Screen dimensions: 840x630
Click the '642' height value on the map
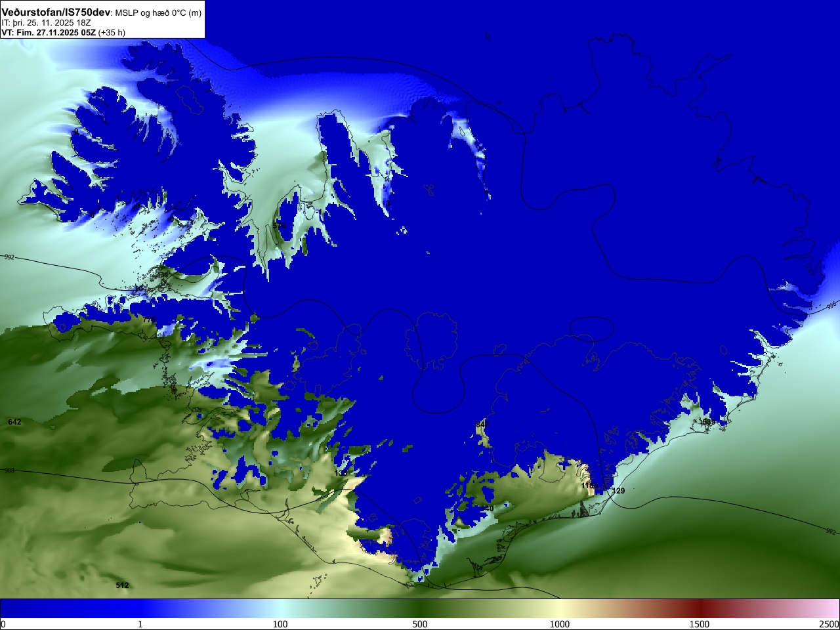click(14, 422)
